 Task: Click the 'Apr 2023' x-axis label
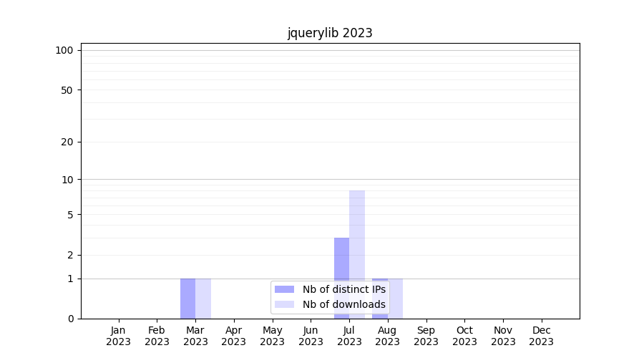[234, 336]
